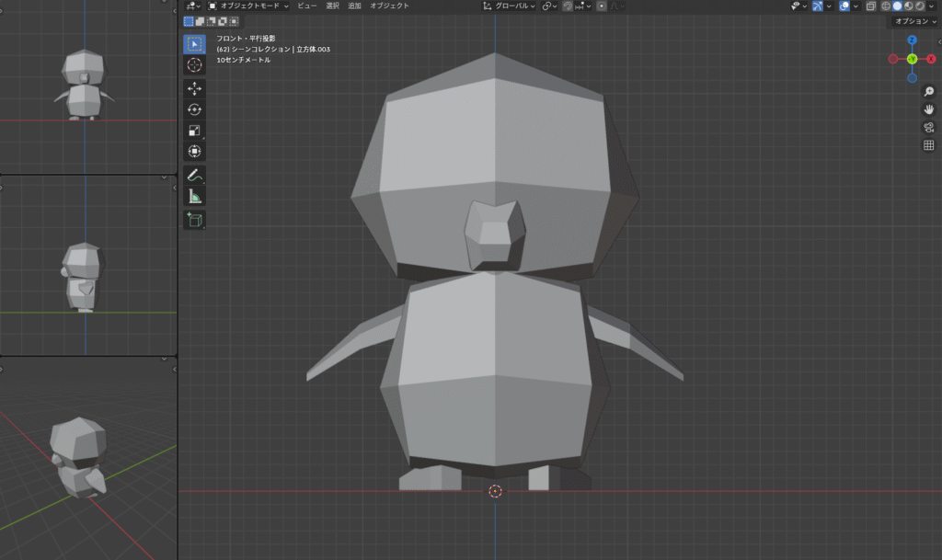The height and width of the screenshot is (560, 942).
Task: Click the red X axis on gizmo
Action: pyautogui.click(x=931, y=59)
